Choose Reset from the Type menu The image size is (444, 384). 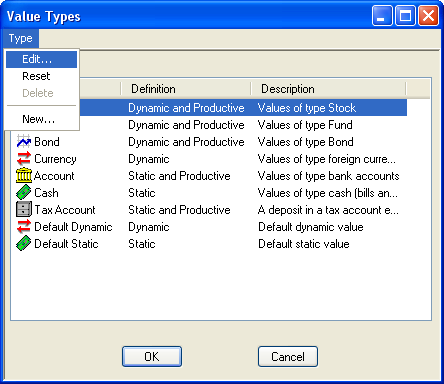click(x=41, y=76)
